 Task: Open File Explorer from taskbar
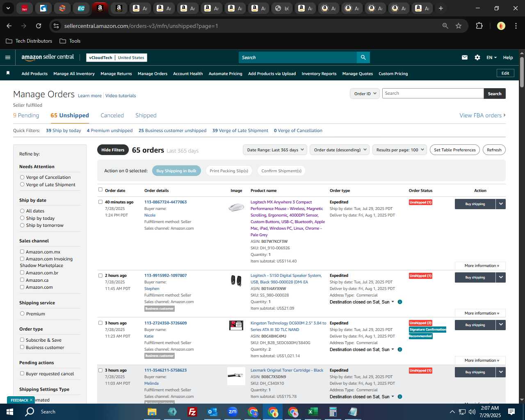coord(152,412)
